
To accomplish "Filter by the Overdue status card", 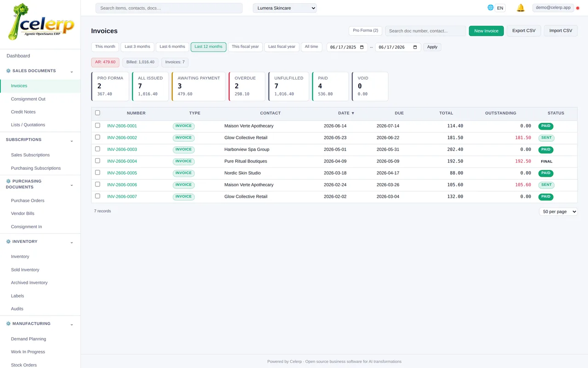I will coord(247,86).
